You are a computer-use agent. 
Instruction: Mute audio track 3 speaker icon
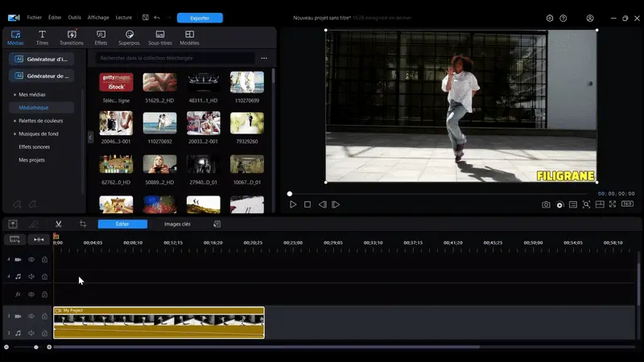tap(31, 332)
